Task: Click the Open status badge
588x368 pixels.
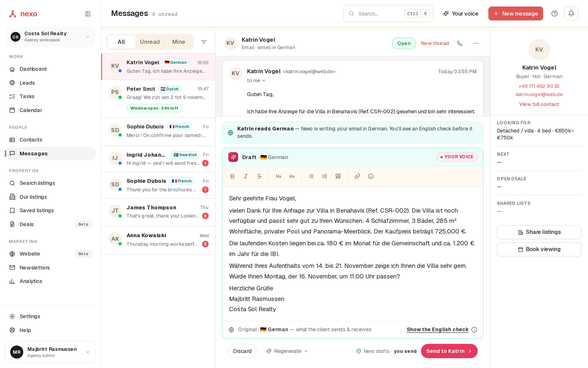Action: pyautogui.click(x=404, y=43)
